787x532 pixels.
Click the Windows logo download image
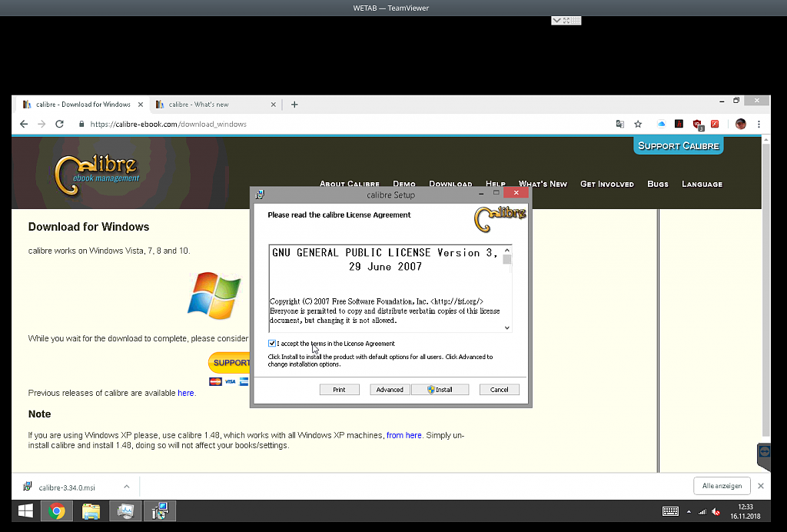point(214,296)
